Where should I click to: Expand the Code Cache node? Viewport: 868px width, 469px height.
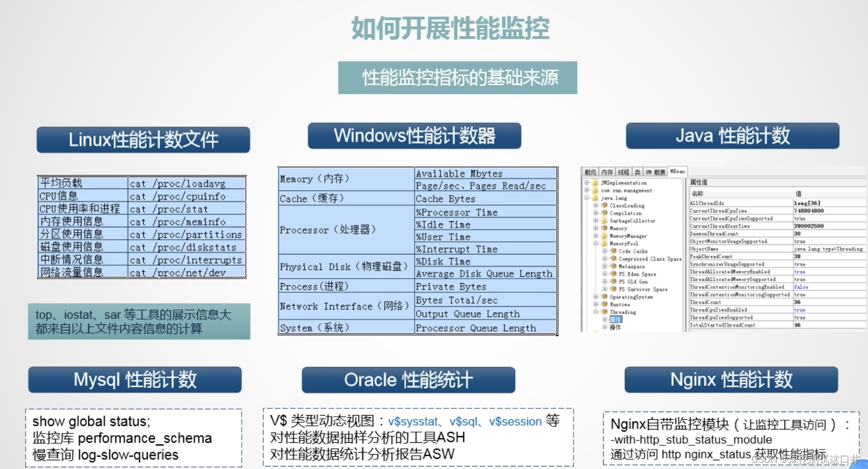click(605, 251)
